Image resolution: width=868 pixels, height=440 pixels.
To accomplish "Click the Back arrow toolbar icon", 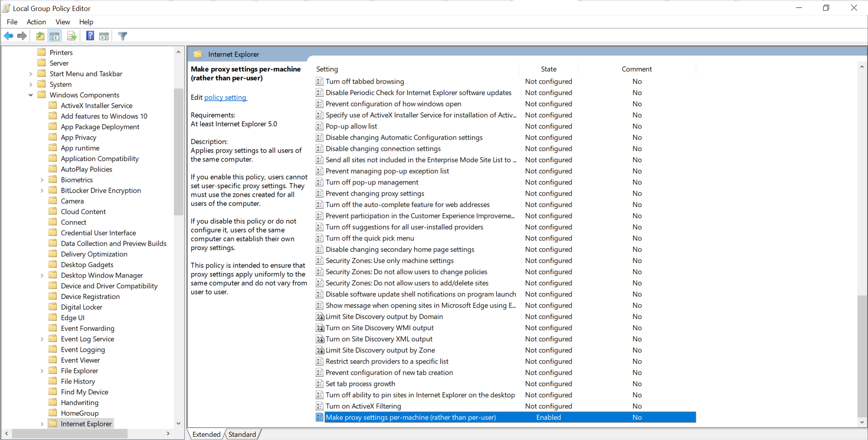I will pyautogui.click(x=8, y=36).
